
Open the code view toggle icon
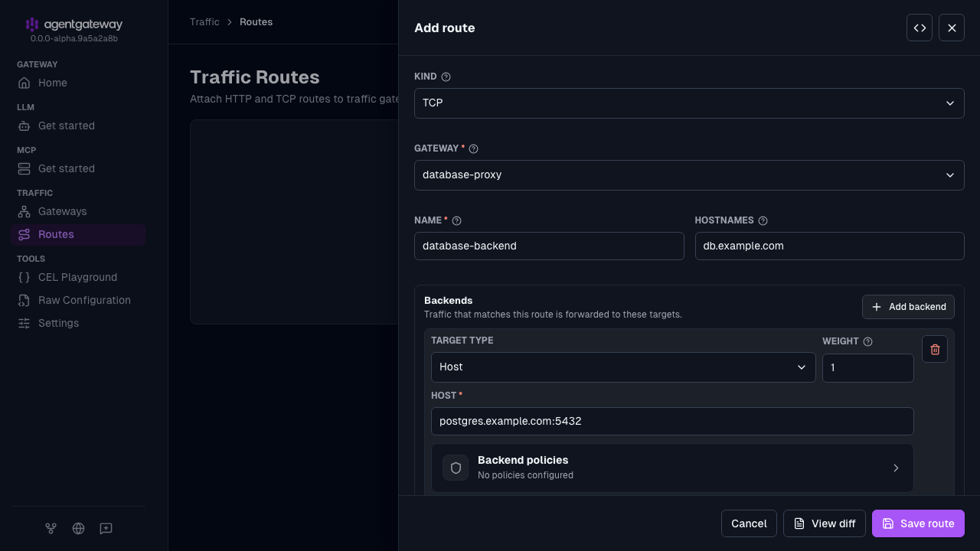point(920,28)
